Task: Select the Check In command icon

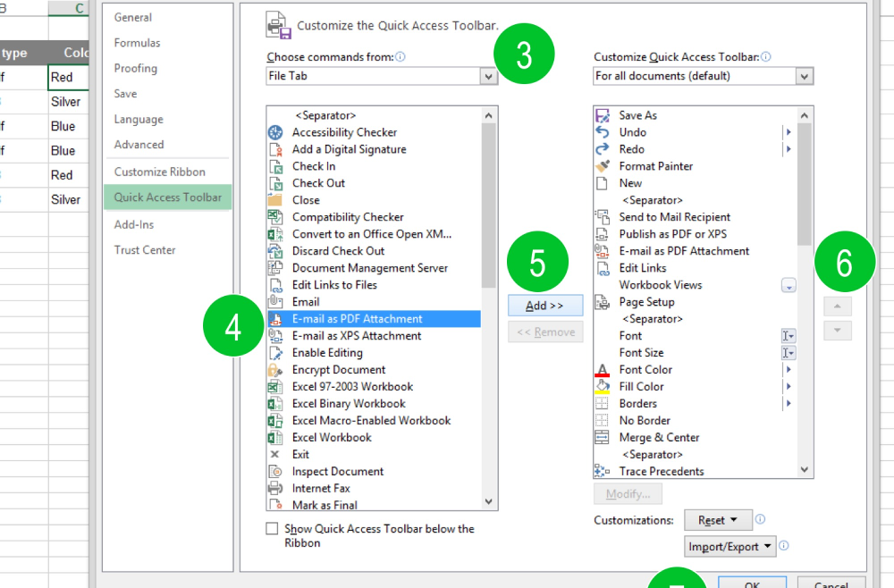Action: click(x=275, y=166)
